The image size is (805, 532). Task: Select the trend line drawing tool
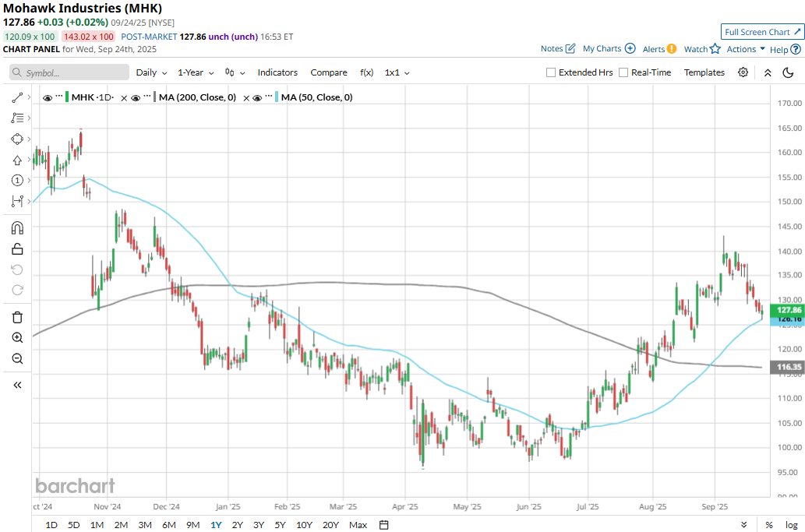(x=17, y=97)
